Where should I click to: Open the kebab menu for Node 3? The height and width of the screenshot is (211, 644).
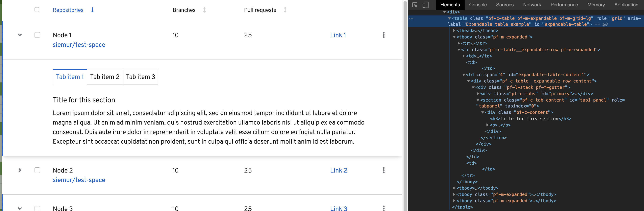point(384,208)
